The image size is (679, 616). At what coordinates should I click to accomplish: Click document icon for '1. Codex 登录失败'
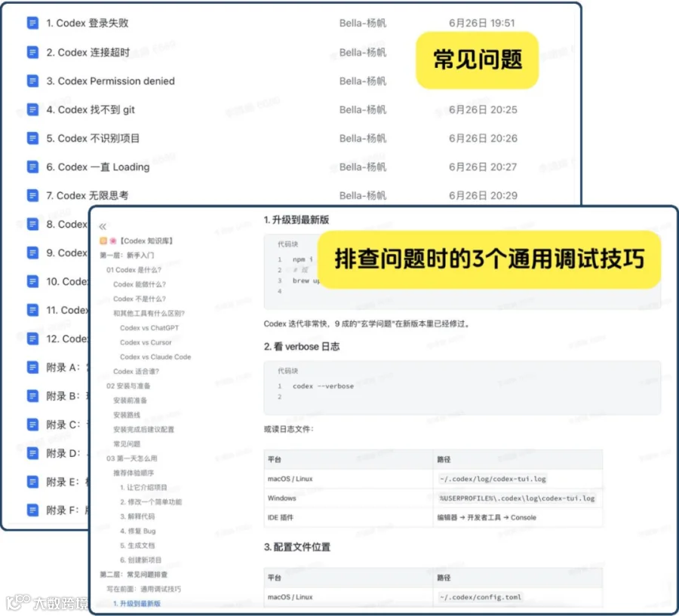coord(32,23)
